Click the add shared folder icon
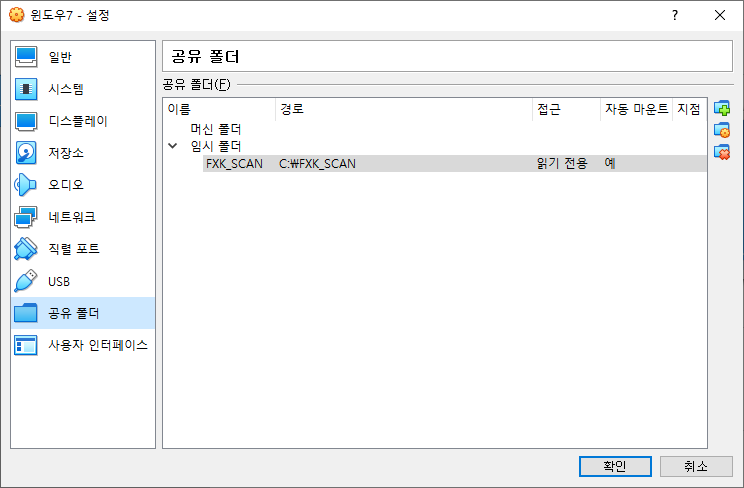 722,109
